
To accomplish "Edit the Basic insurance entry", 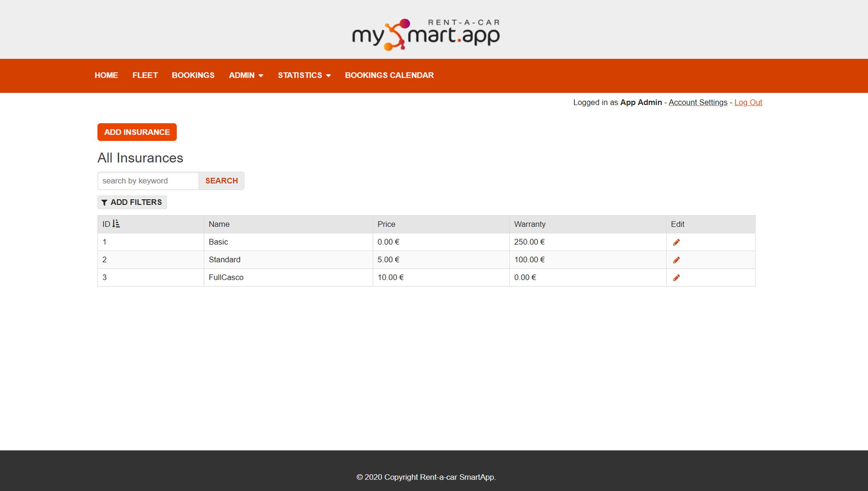I will point(676,242).
